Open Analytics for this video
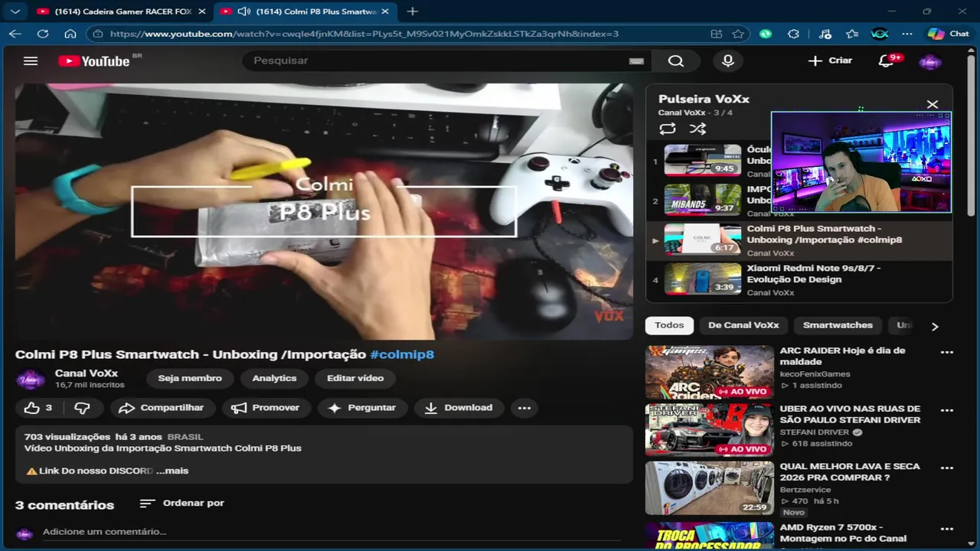The height and width of the screenshot is (551, 980). [x=274, y=378]
